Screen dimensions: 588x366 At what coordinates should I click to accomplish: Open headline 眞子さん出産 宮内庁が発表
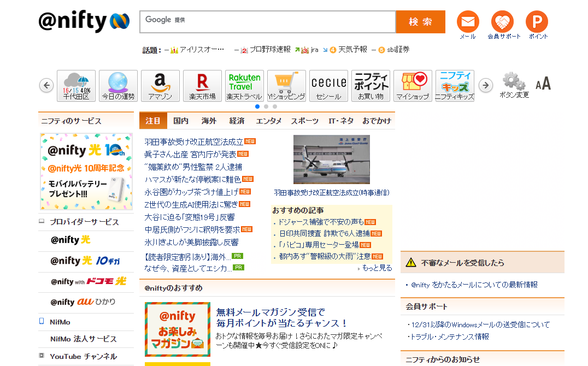[190, 154]
